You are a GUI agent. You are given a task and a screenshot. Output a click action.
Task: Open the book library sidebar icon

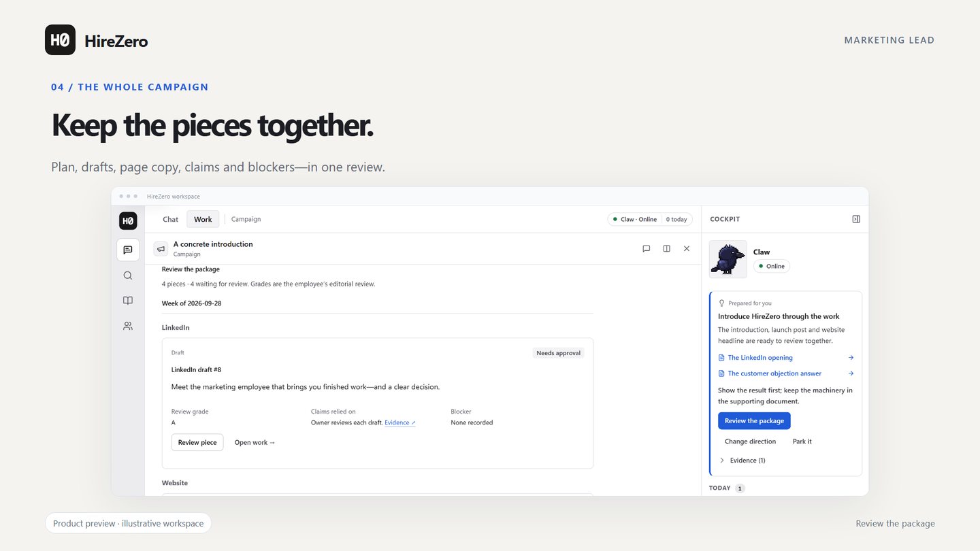128,301
